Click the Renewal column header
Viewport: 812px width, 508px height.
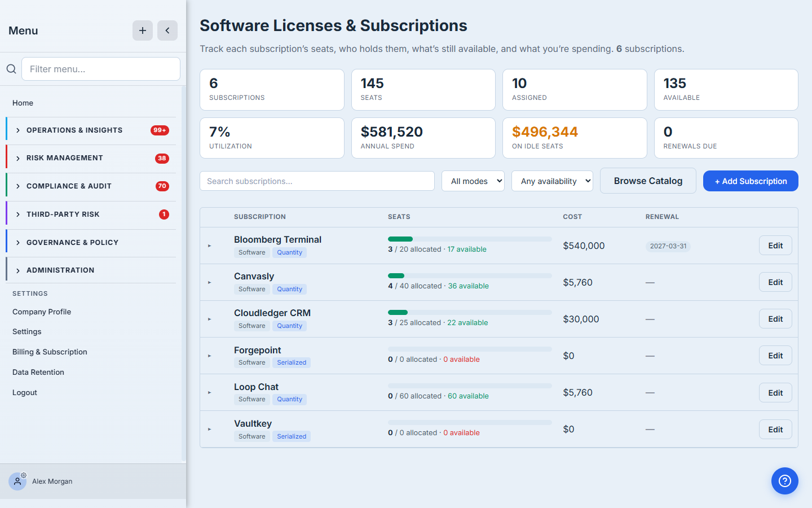(x=662, y=217)
